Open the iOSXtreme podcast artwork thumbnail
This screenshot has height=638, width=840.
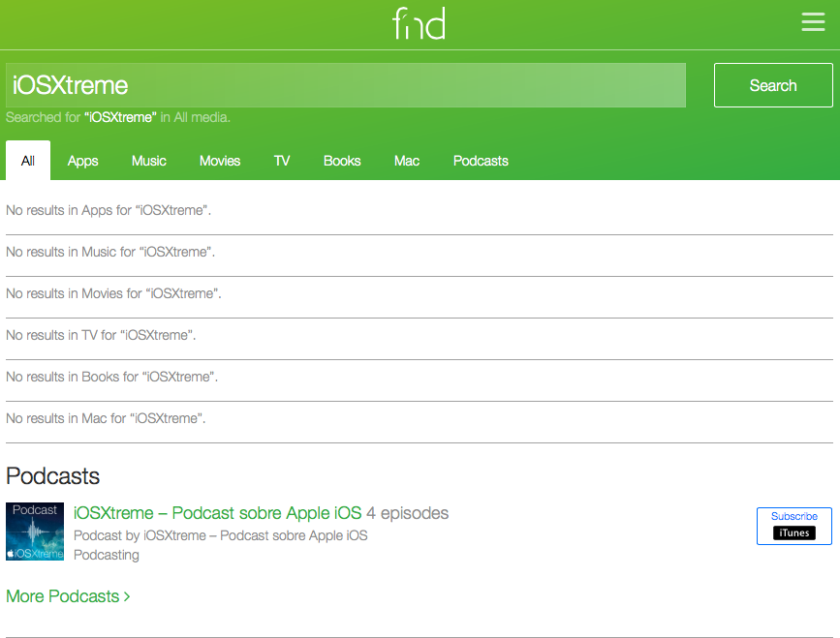pyautogui.click(x=35, y=532)
